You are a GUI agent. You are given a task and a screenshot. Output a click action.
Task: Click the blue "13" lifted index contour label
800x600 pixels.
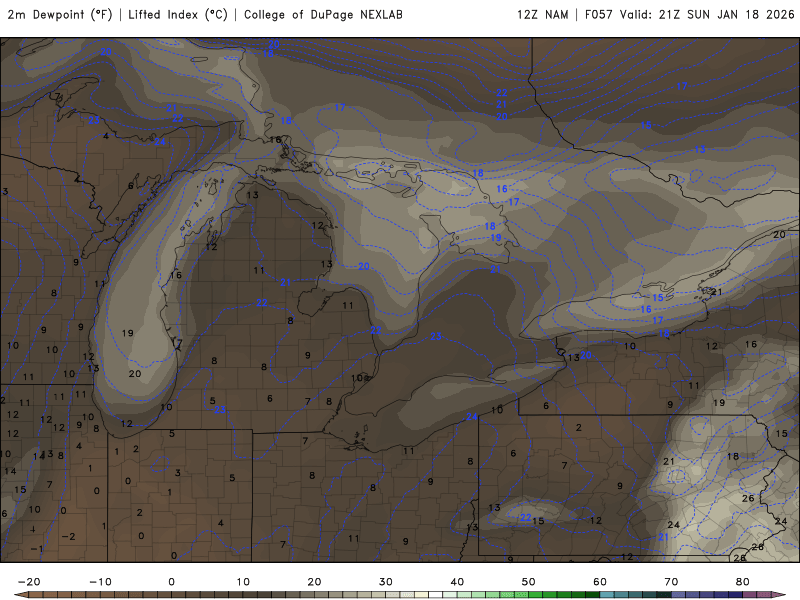click(699, 149)
